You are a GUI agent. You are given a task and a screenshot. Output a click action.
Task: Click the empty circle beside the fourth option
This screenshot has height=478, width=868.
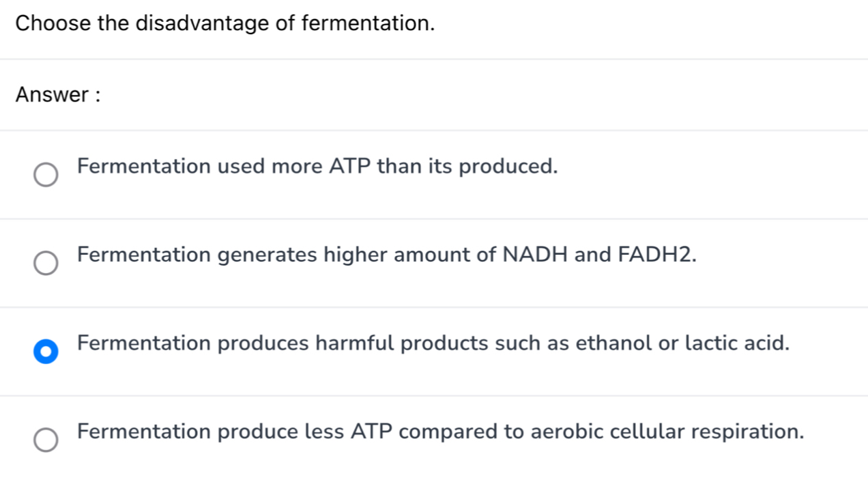(46, 440)
